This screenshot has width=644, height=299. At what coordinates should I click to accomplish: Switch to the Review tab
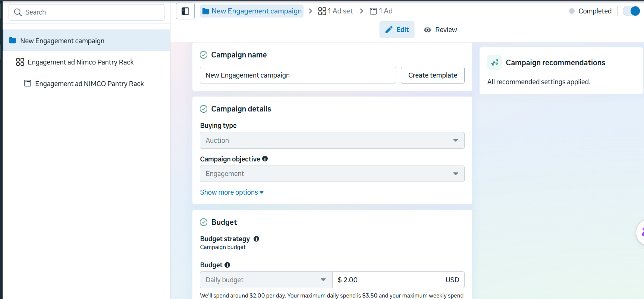coord(440,30)
